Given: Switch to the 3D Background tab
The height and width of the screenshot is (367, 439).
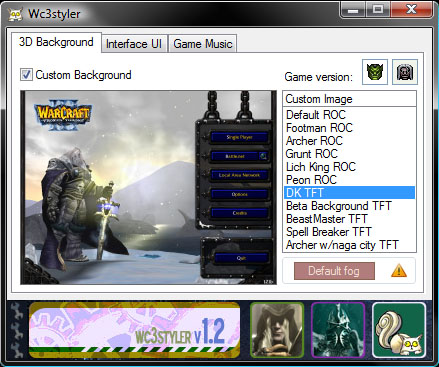Looking at the screenshot, I should point(56,42).
